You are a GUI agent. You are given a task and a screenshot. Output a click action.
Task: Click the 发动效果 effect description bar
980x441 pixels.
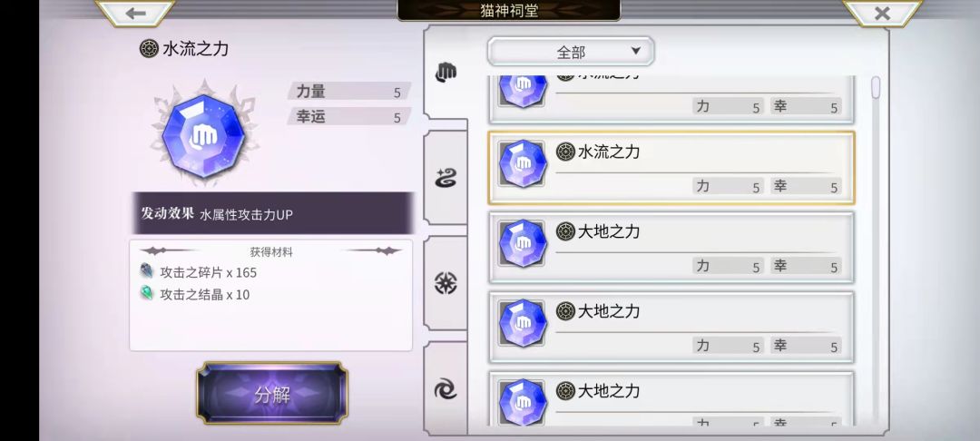[273, 213]
